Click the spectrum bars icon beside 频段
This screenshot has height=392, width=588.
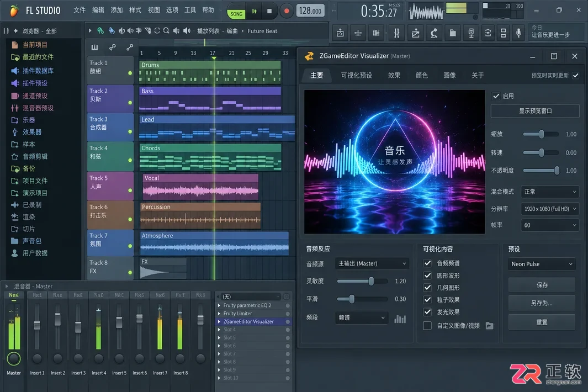400,319
